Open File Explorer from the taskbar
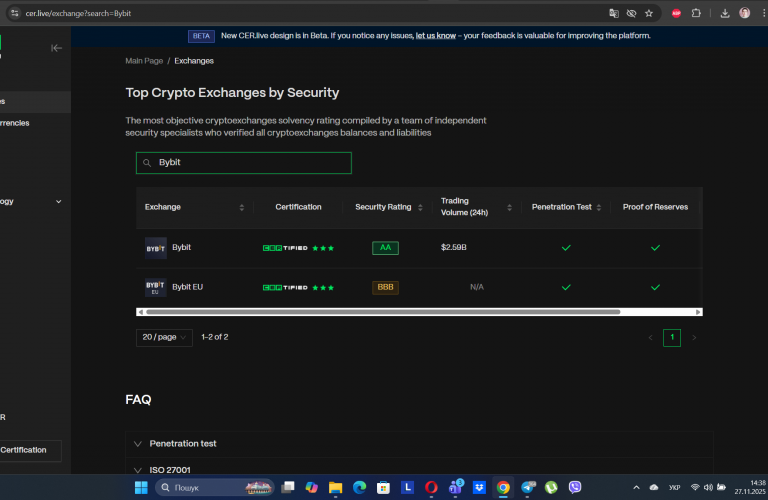768x500 pixels. [336, 487]
